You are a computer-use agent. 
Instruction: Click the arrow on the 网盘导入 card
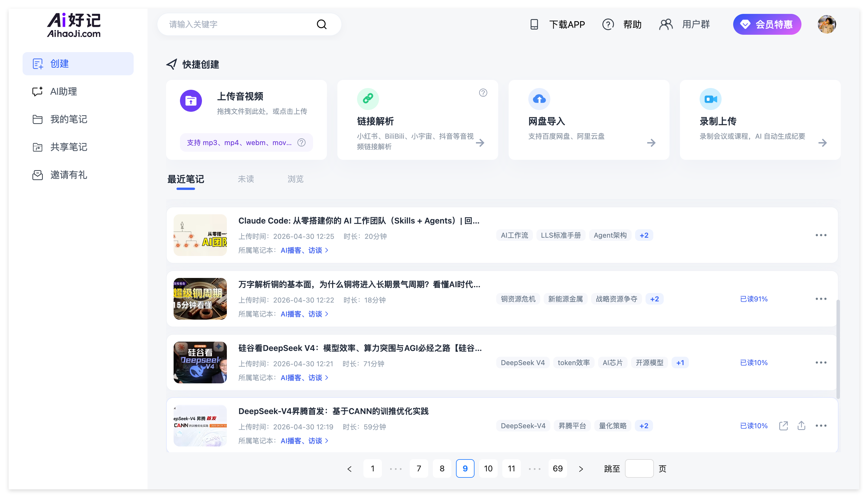[x=651, y=143]
